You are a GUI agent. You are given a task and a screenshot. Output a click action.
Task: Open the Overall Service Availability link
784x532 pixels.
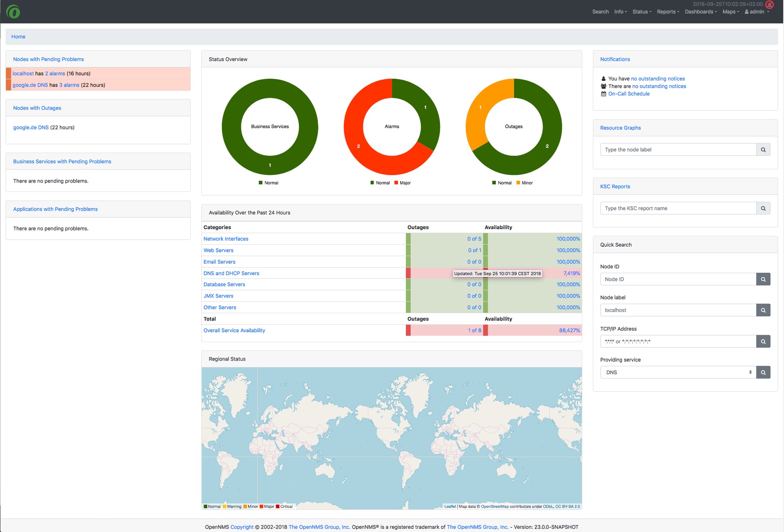click(234, 330)
